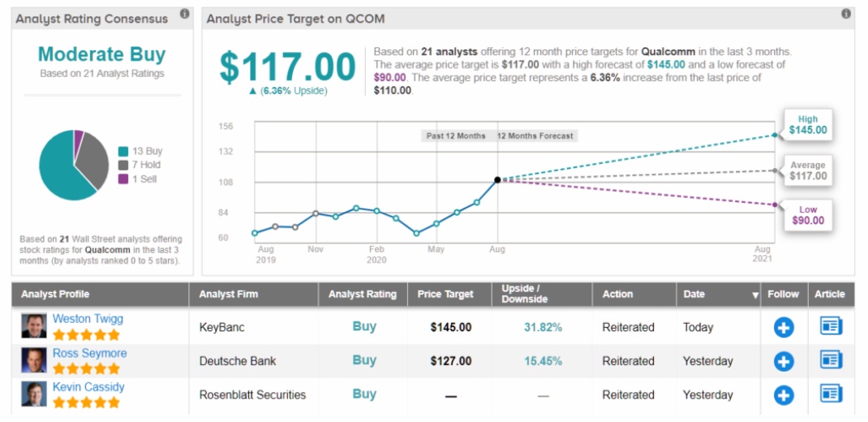
Task: Open article icon for Deutsche Bank rating
Action: click(x=831, y=360)
